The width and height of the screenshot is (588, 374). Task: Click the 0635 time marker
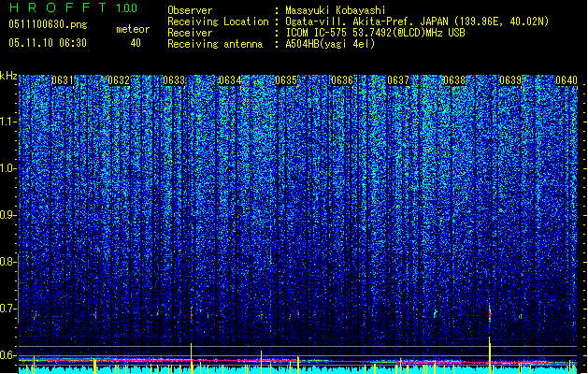pyautogui.click(x=286, y=80)
